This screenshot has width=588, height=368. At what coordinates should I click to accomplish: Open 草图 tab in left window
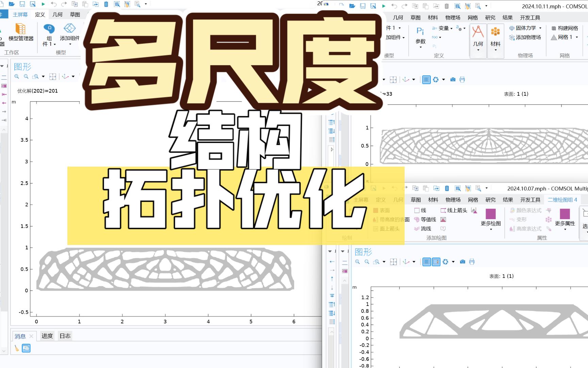click(75, 14)
